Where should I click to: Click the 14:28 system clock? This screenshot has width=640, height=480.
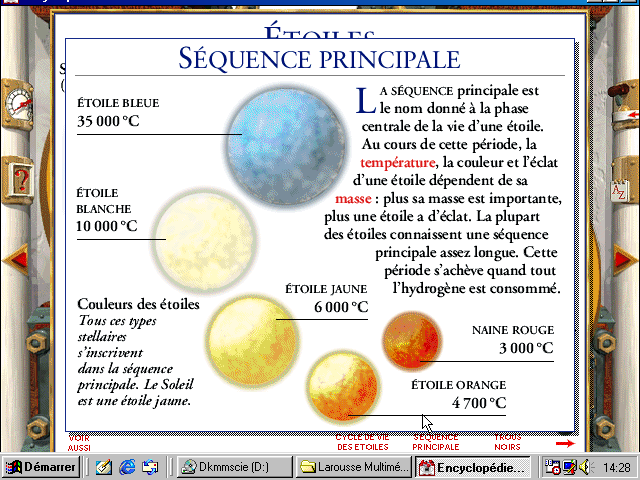[x=617, y=467]
